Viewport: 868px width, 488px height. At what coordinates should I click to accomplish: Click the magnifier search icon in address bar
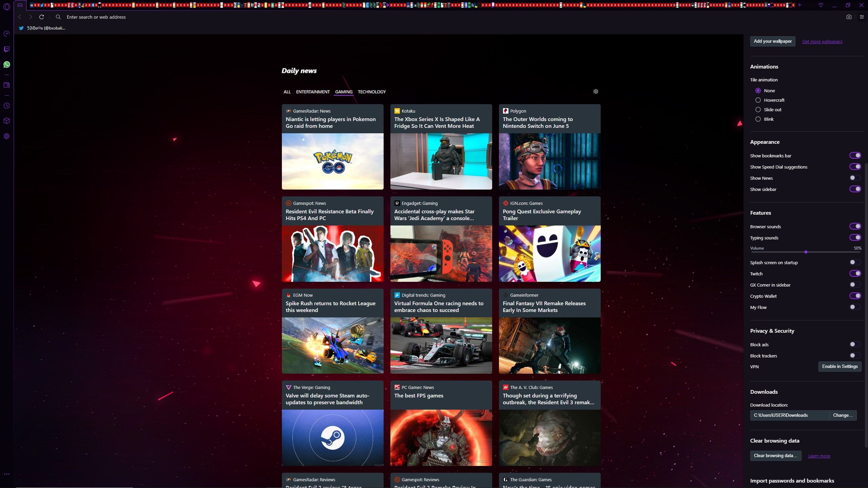click(58, 17)
